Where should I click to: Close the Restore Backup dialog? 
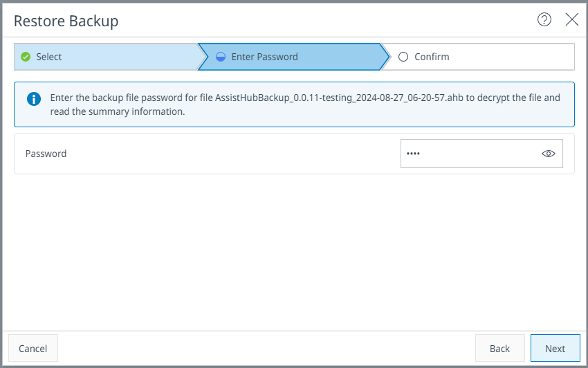[x=572, y=19]
